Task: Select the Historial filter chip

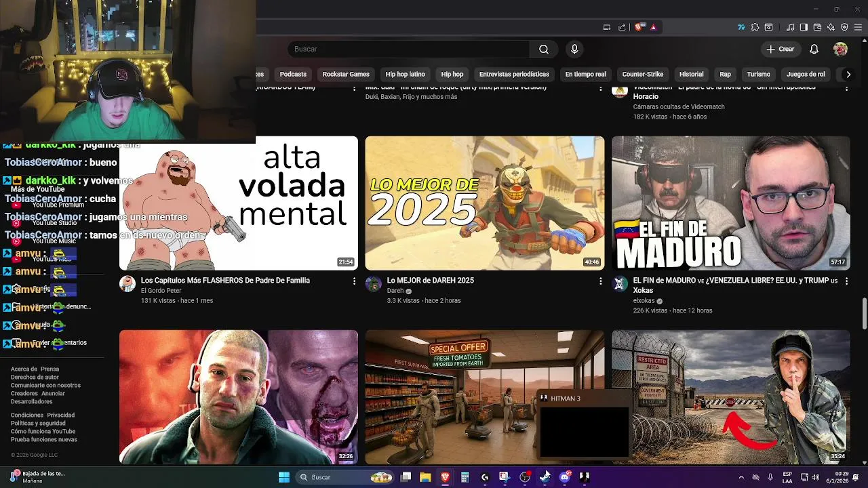Action: tap(691, 74)
